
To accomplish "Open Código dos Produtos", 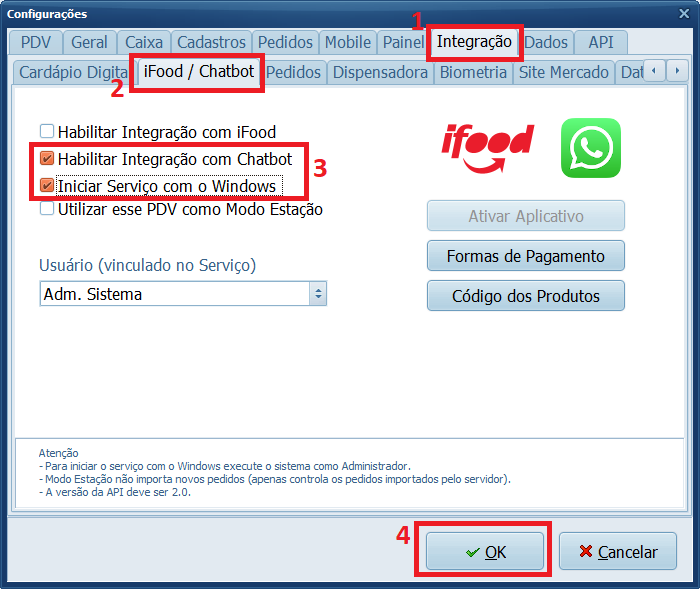I will [525, 296].
